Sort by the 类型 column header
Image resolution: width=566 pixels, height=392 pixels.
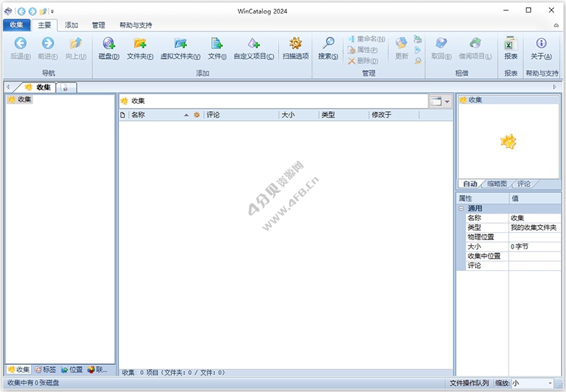tap(345, 115)
